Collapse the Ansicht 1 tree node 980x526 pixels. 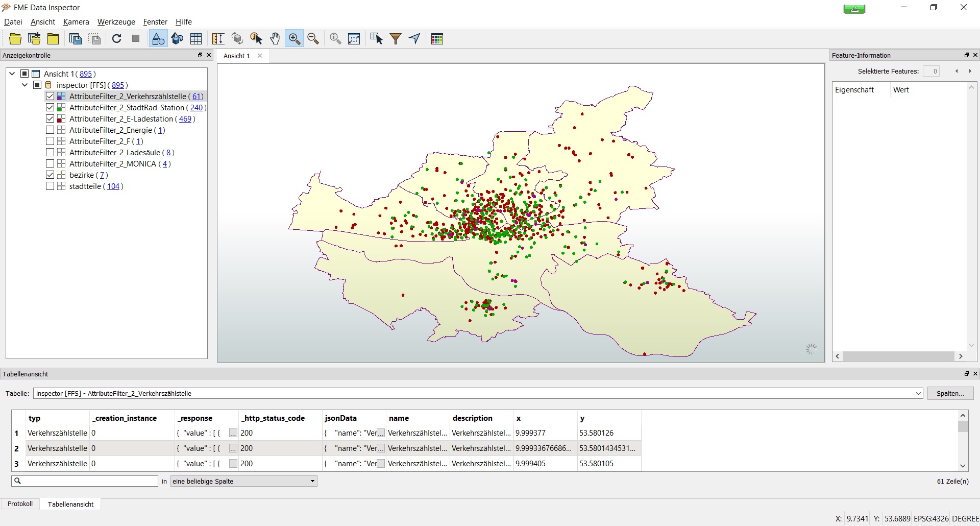(12, 74)
